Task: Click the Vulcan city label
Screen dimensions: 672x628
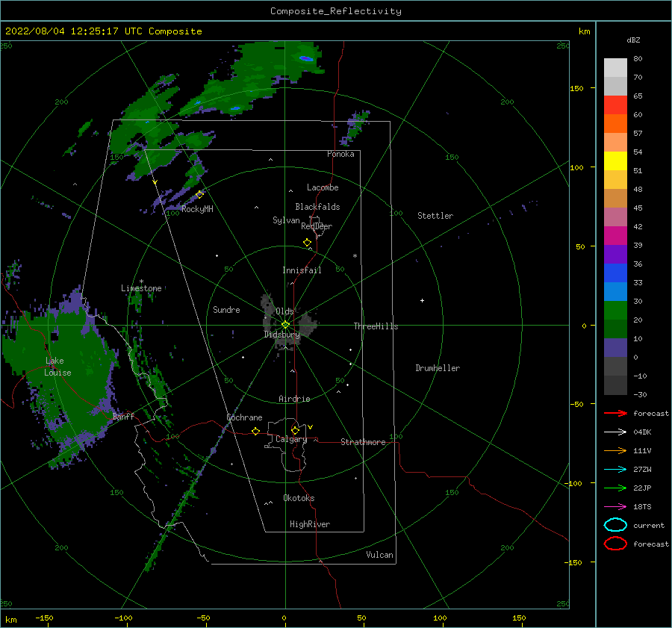Action: (379, 555)
